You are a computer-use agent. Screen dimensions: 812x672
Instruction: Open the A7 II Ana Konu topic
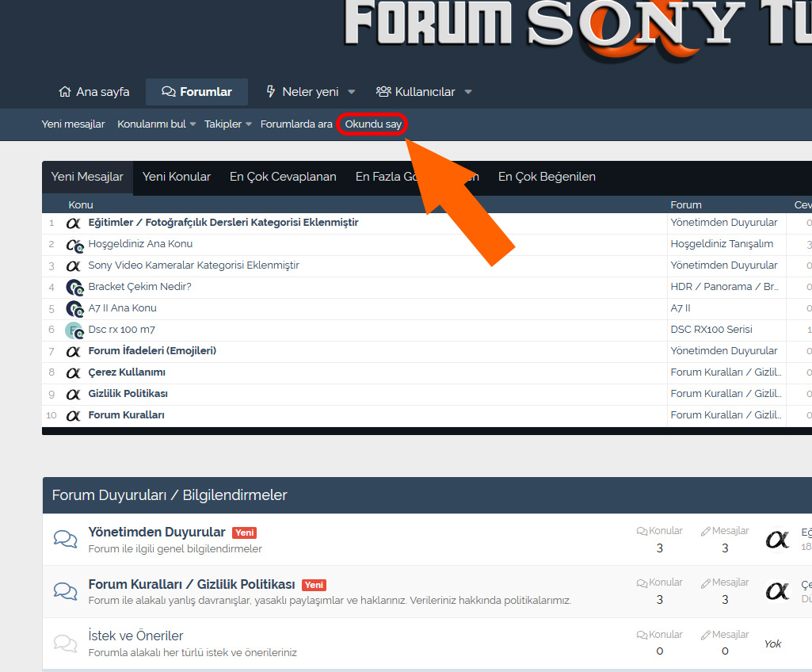click(x=122, y=308)
